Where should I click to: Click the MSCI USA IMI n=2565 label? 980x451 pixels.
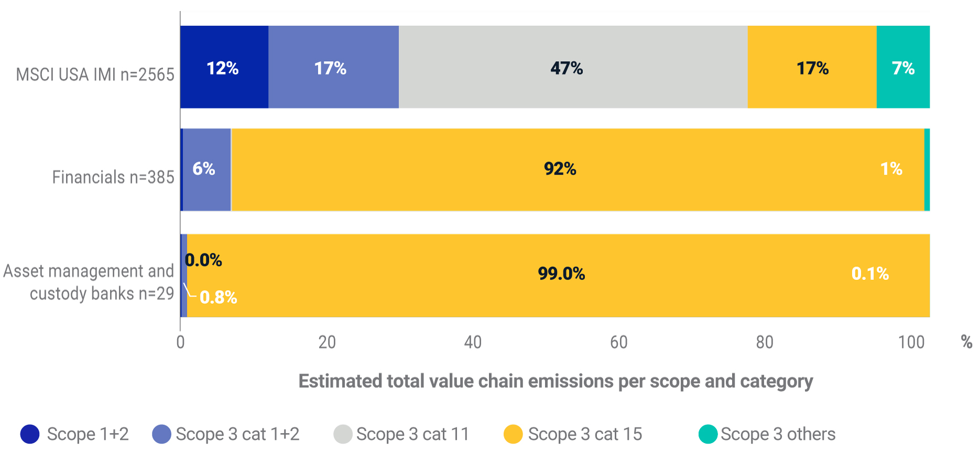coord(95,74)
